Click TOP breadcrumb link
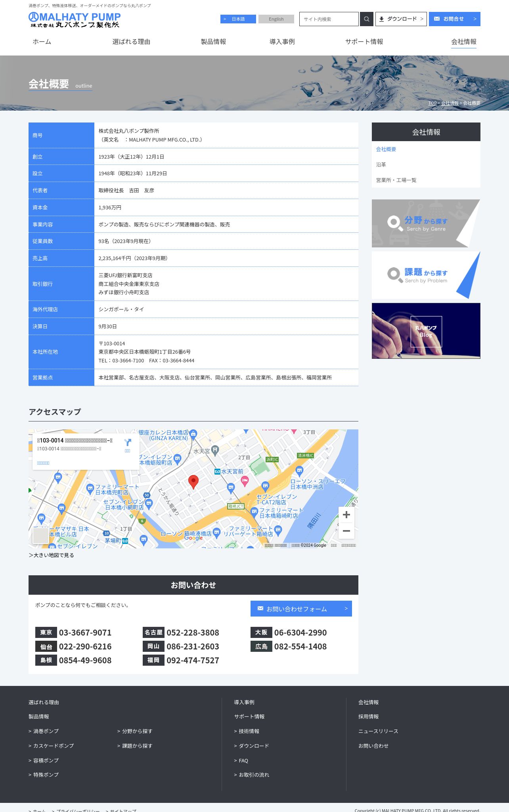Image resolution: width=509 pixels, height=812 pixels. click(432, 103)
